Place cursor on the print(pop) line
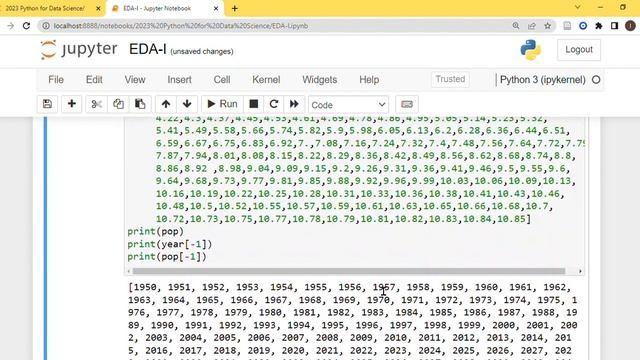Viewport: 640px width, 360px height. click(156, 231)
